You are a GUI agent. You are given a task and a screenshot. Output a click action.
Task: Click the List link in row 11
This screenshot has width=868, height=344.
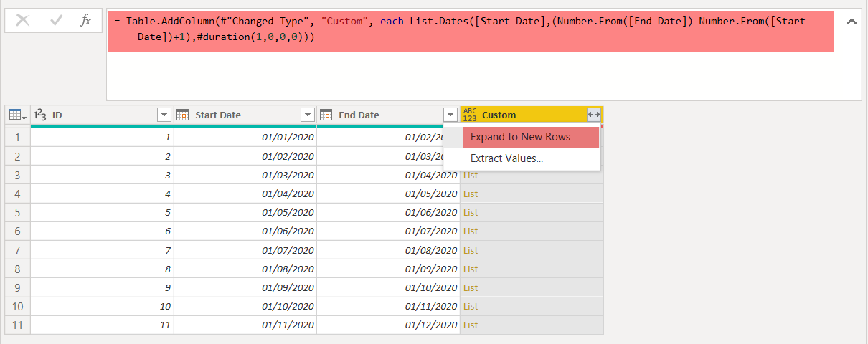point(471,325)
